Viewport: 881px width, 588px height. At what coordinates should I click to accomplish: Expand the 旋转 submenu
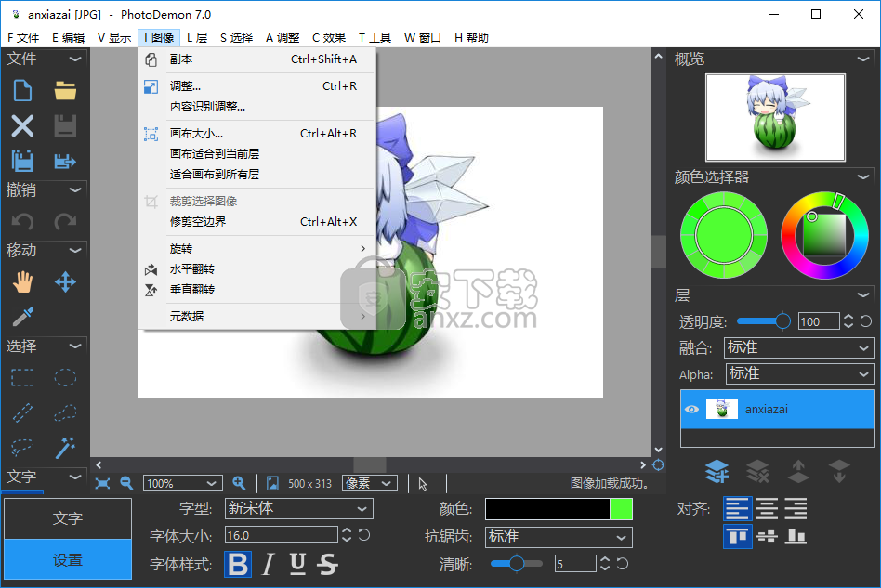pyautogui.click(x=256, y=248)
